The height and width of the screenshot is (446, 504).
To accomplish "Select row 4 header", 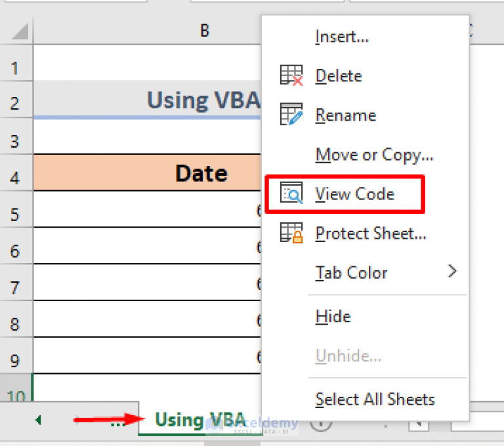I will click(16, 173).
